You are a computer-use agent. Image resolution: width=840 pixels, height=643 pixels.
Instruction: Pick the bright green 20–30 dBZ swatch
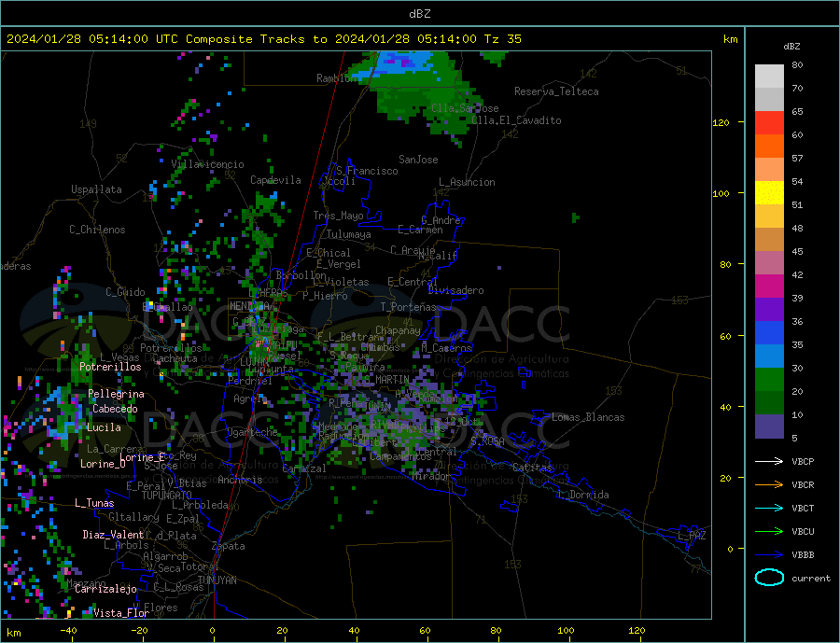(x=769, y=380)
